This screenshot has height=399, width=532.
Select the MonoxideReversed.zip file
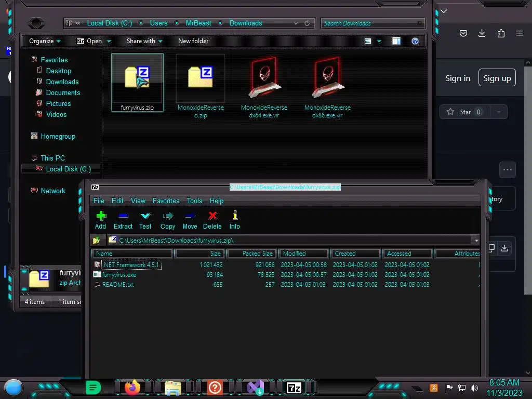coord(201,87)
